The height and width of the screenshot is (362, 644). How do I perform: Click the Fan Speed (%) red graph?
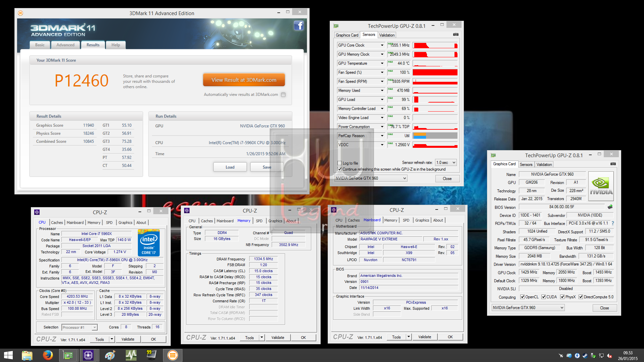pos(435,72)
